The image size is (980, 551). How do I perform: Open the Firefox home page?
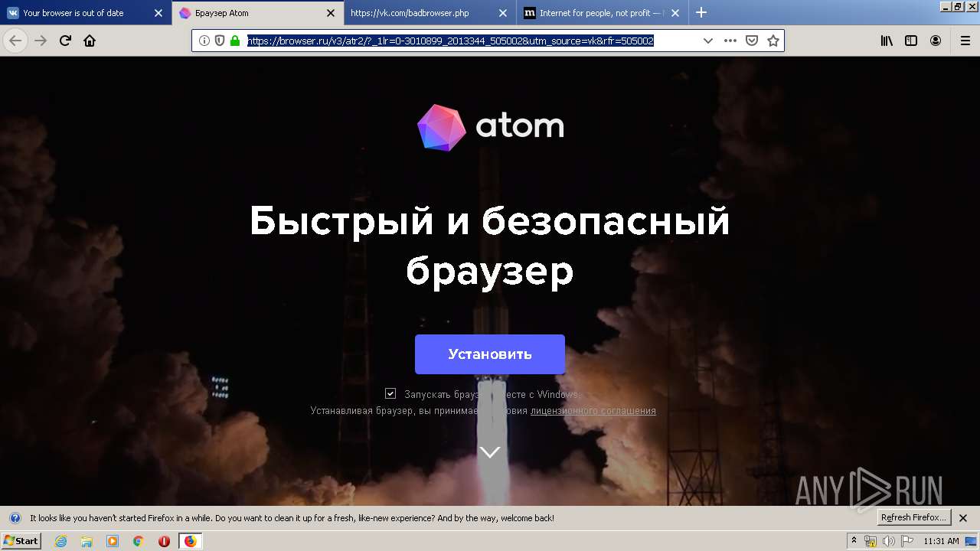(x=90, y=41)
